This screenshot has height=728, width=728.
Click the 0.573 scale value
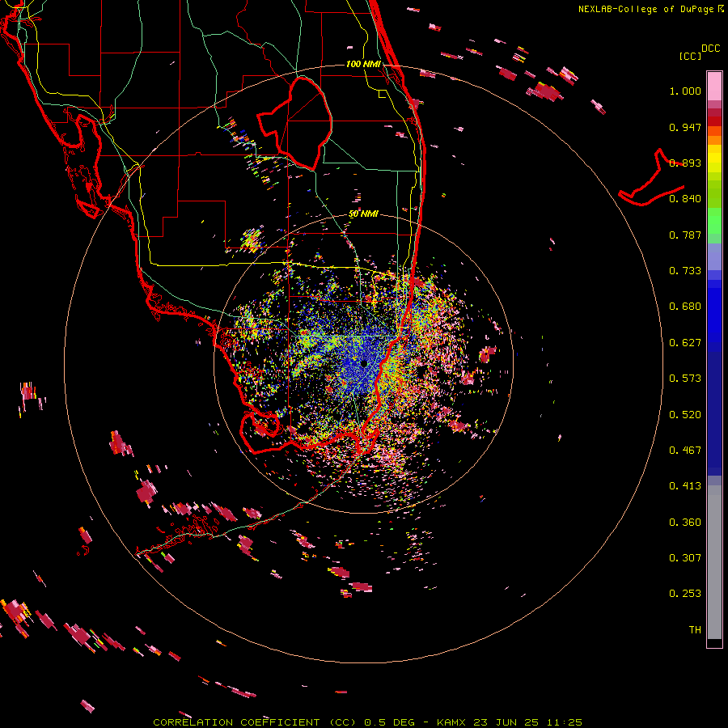(685, 379)
